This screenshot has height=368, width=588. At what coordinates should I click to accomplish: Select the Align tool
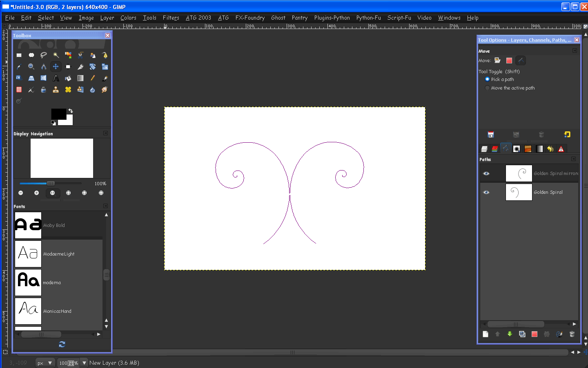point(68,66)
